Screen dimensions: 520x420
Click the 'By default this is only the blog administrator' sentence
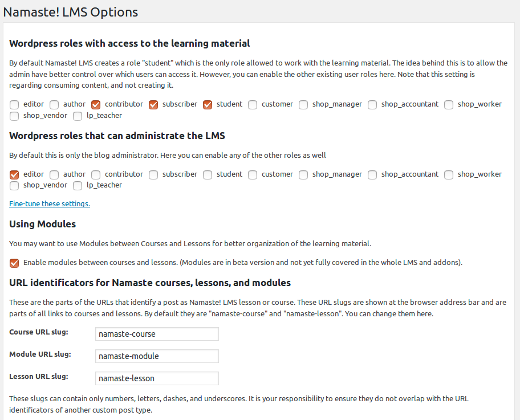(168, 155)
